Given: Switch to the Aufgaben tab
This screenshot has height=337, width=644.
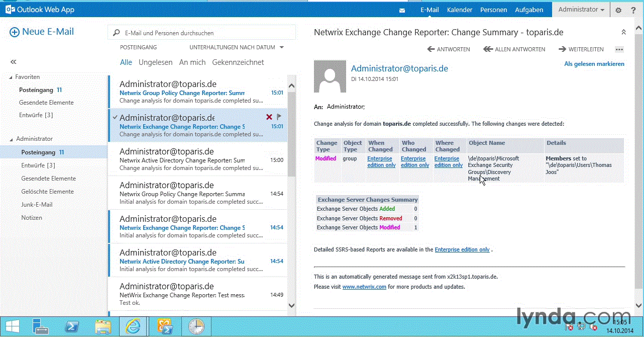Looking at the screenshot, I should 529,10.
